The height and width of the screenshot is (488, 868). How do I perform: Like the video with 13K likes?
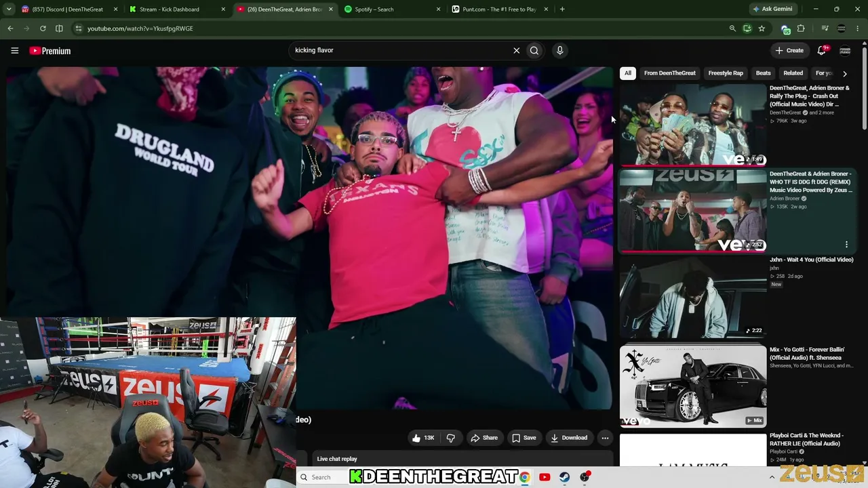[x=423, y=438]
